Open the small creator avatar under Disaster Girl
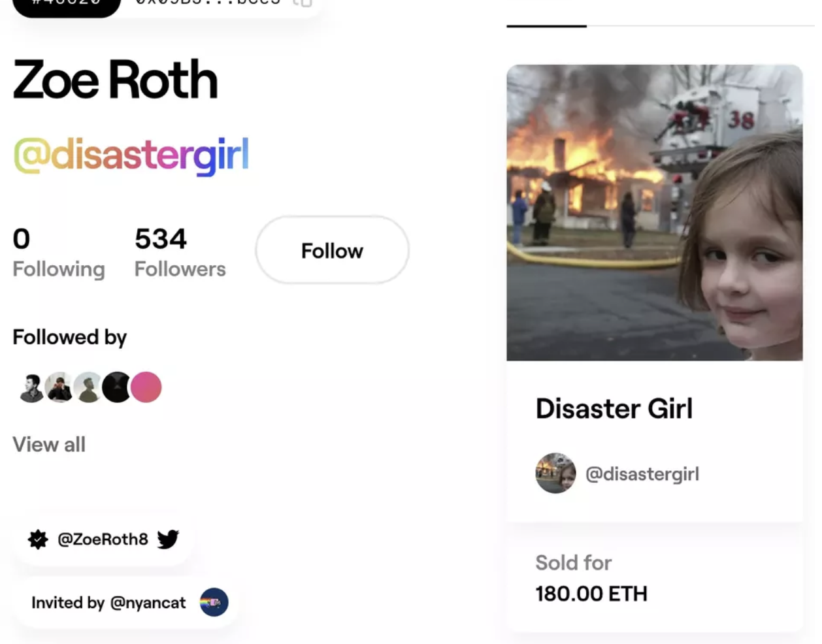 pyautogui.click(x=555, y=473)
